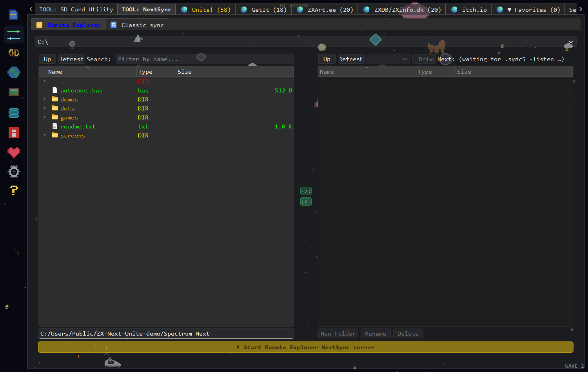Open the blue document sidebar icon
Image resolution: width=588 pixels, height=372 pixels.
[x=14, y=15]
